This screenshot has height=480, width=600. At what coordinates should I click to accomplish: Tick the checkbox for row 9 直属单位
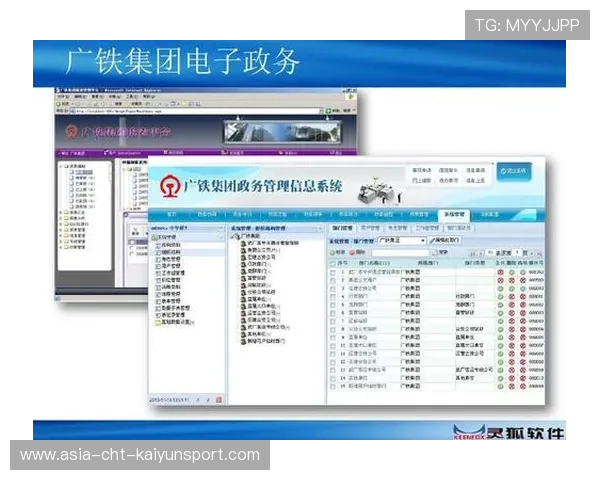pyautogui.click(x=333, y=338)
